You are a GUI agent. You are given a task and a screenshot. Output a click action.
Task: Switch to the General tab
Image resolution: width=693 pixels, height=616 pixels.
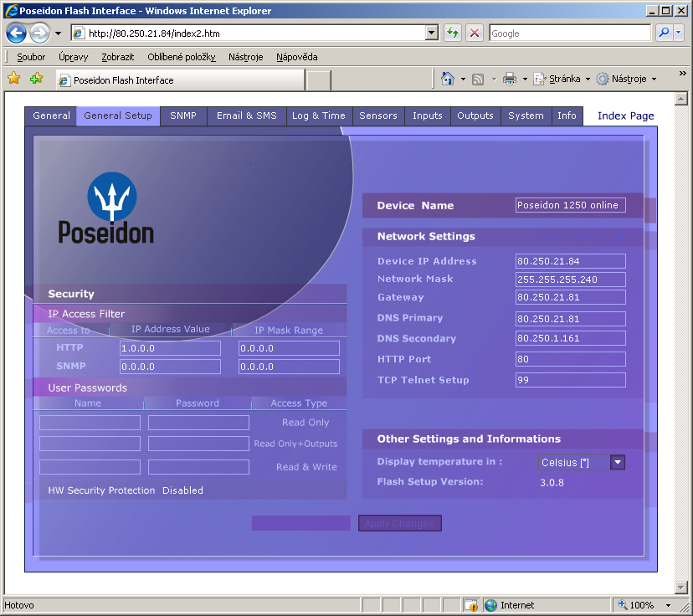pos(51,116)
